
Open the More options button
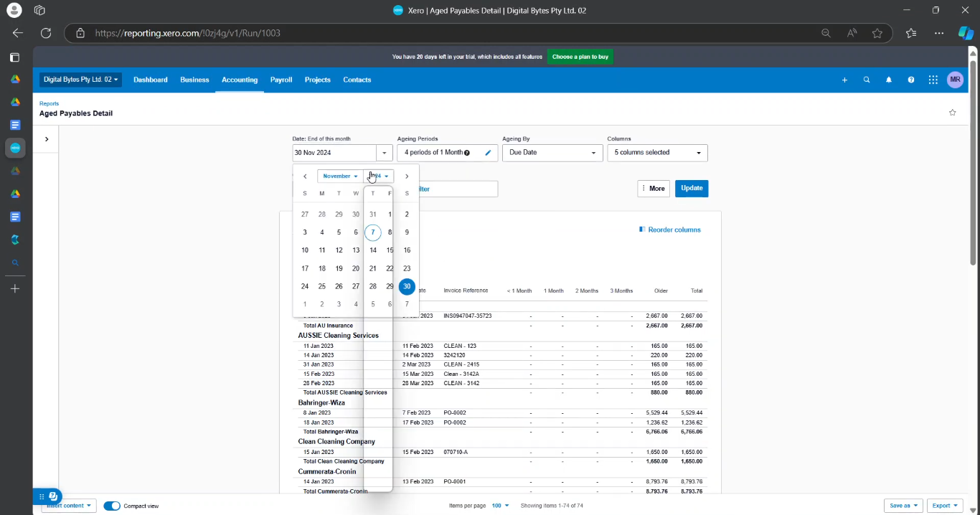tap(654, 189)
